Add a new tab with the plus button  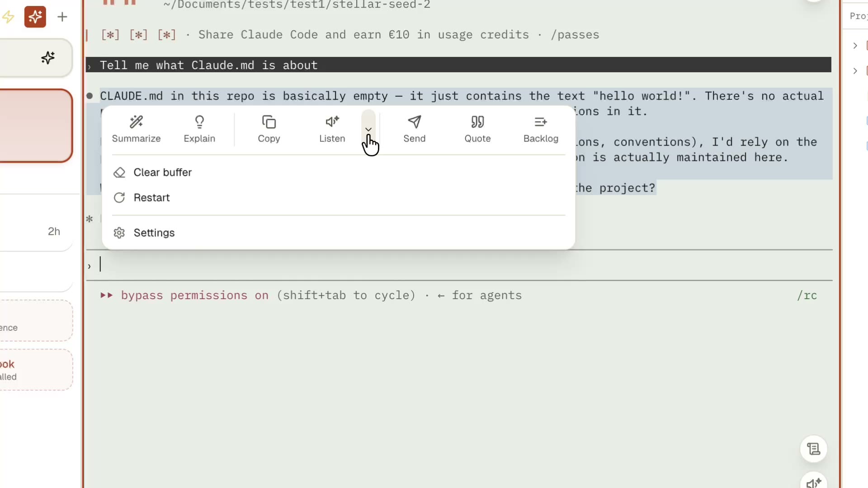(x=62, y=17)
